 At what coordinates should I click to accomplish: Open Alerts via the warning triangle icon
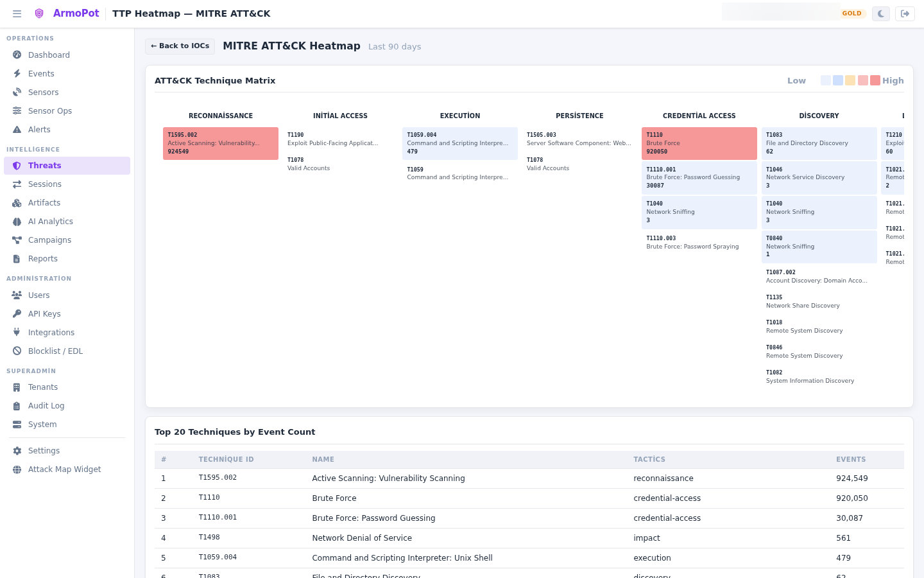coord(17,130)
